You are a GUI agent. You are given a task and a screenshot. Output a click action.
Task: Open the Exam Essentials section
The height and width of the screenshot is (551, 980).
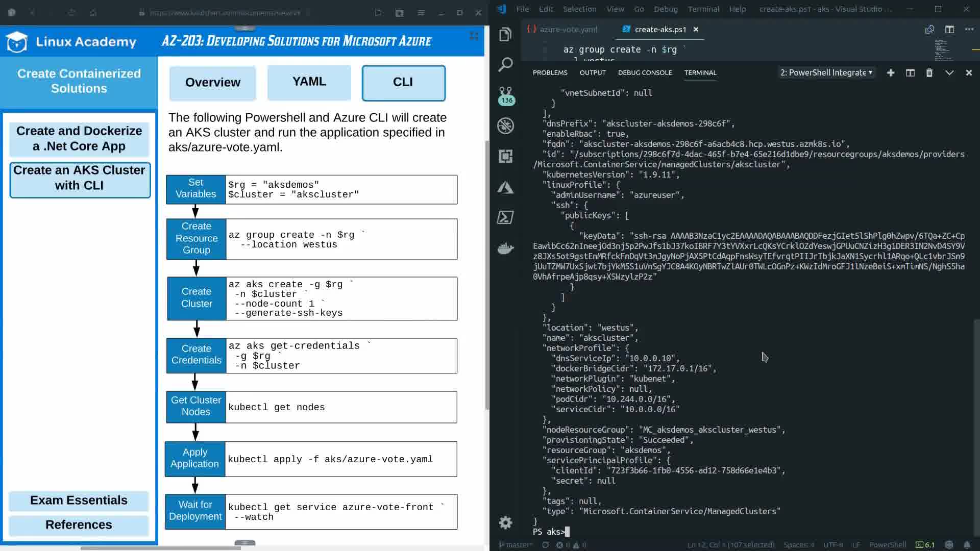[x=79, y=500]
